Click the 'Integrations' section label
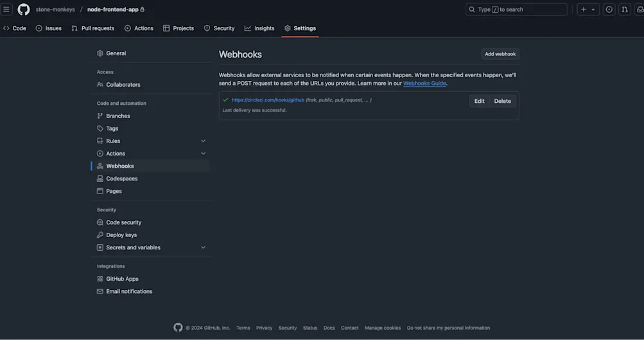 click(x=111, y=267)
